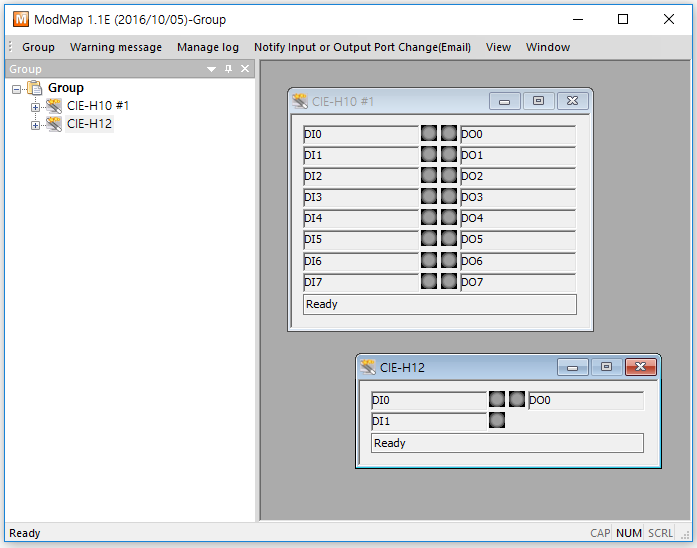Screen dimensions: 697x548
Task: Close the CIE-H12 child window
Action: pos(641,367)
